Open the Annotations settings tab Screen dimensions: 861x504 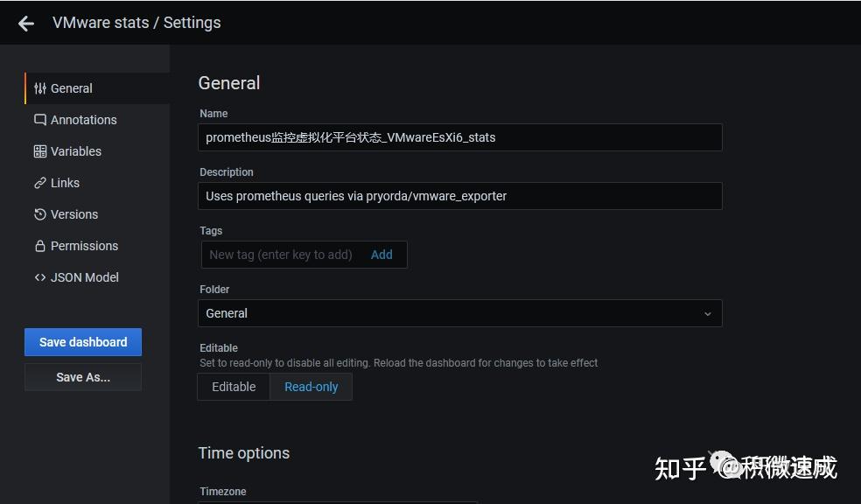[x=83, y=120]
